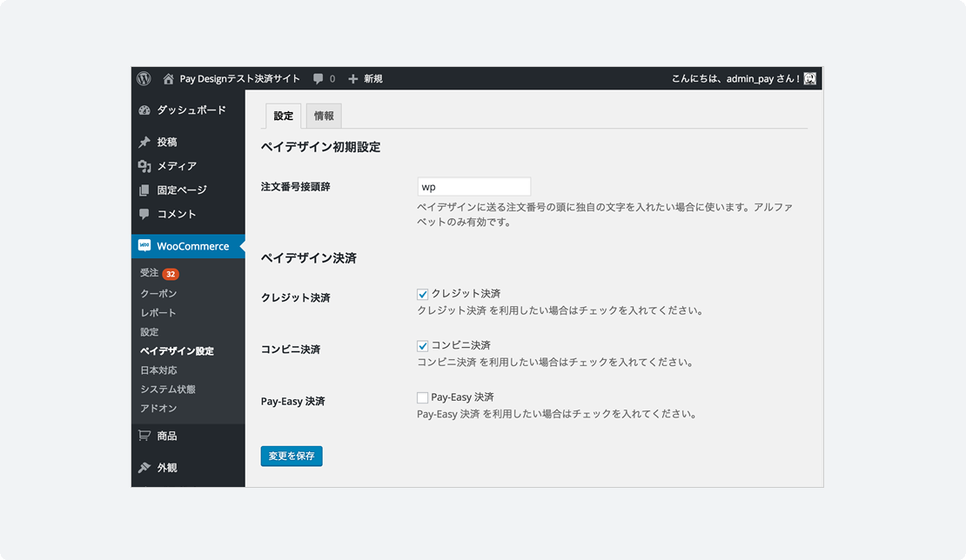Viewport: 966px width, 560px height.
Task: Click the WooCommerce woo icon
Action: 144,245
